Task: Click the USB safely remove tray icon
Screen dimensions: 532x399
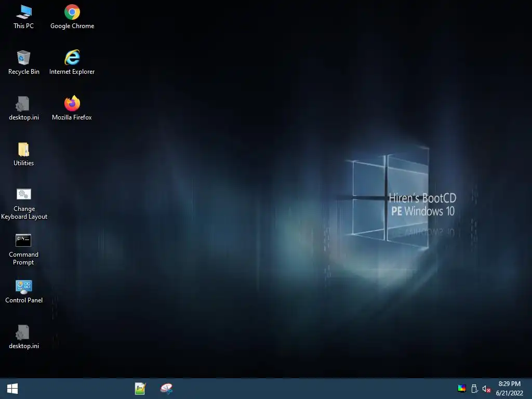Action: point(474,389)
